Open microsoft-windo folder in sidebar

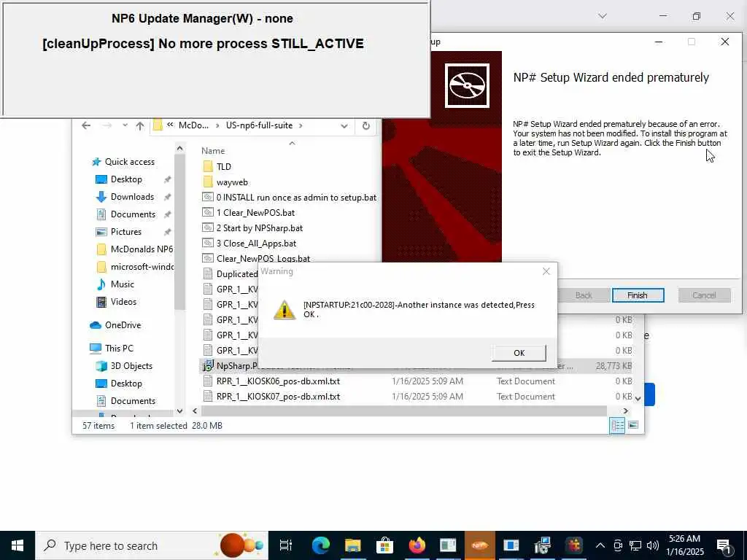pos(135,267)
